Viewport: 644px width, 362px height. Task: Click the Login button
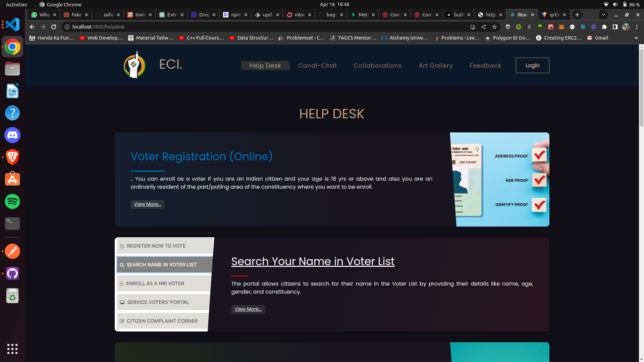532,65
